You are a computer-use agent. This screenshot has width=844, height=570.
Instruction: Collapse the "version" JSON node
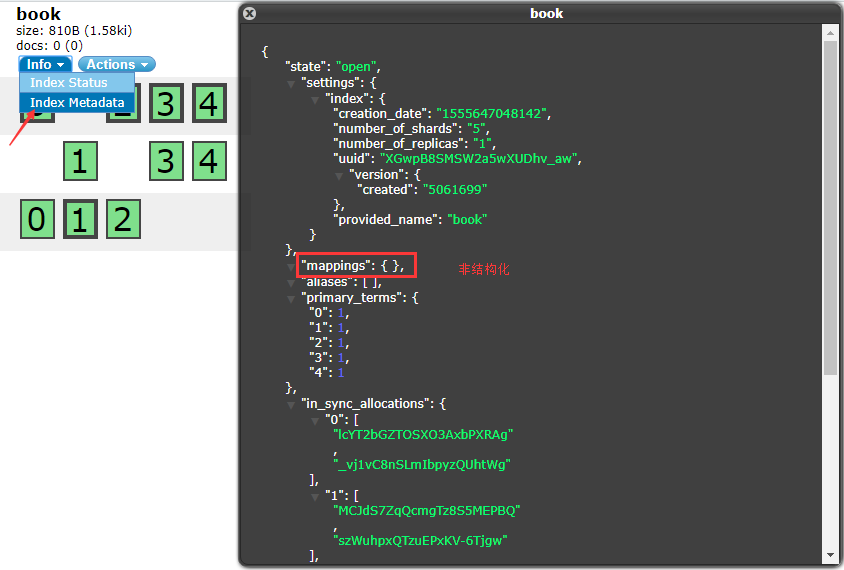pos(339,176)
